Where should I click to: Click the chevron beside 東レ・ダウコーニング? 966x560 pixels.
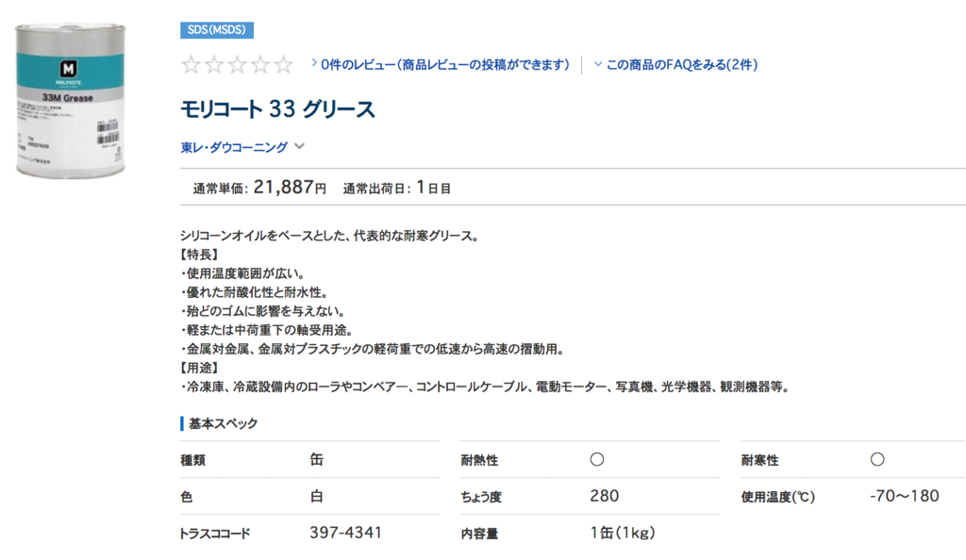[x=299, y=146]
